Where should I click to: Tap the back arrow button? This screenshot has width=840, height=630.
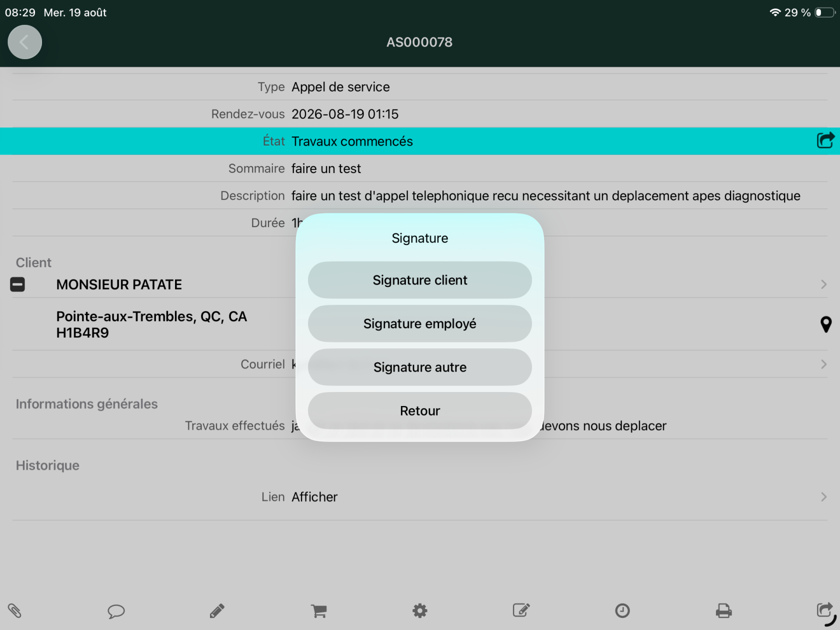click(24, 42)
